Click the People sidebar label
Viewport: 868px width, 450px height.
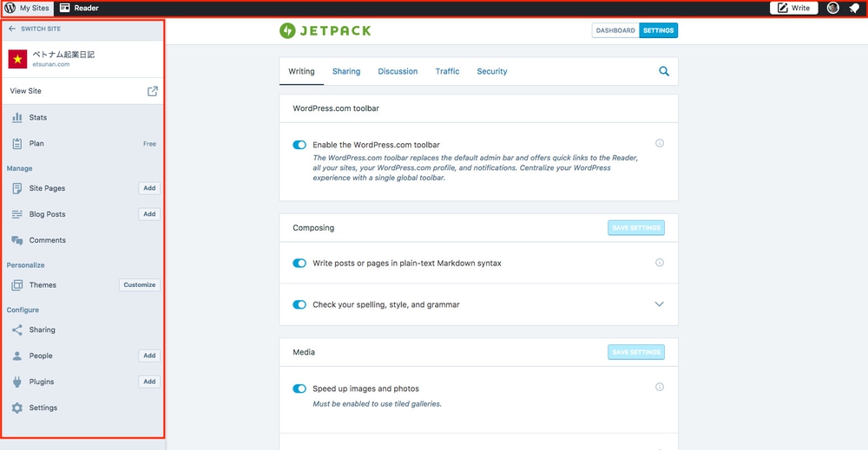click(x=41, y=356)
